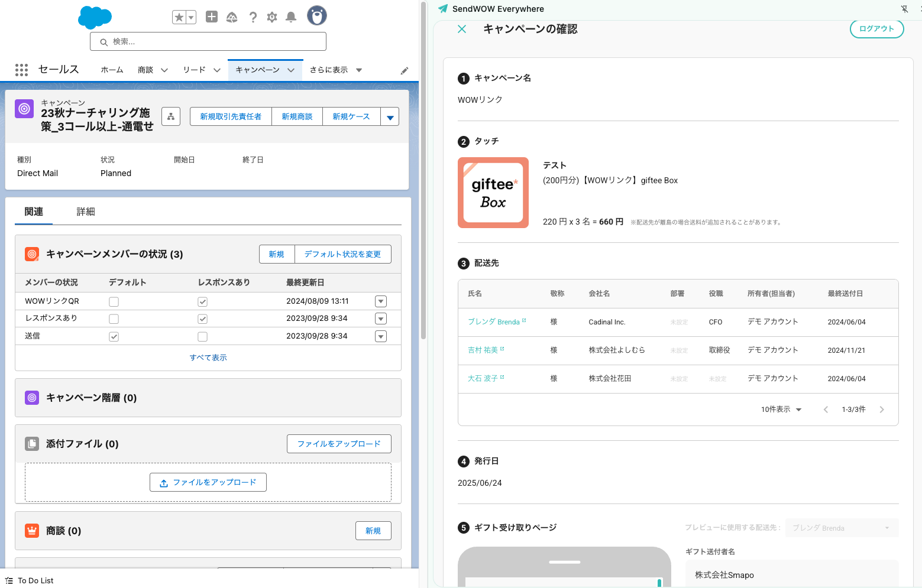Click the unpin panel icon
The width and height of the screenshot is (922, 588).
click(x=904, y=9)
